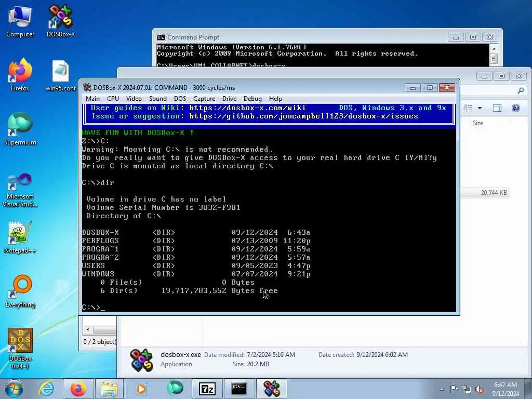Open the Supermium desktop shortcut
The image size is (532, 399).
click(20, 129)
